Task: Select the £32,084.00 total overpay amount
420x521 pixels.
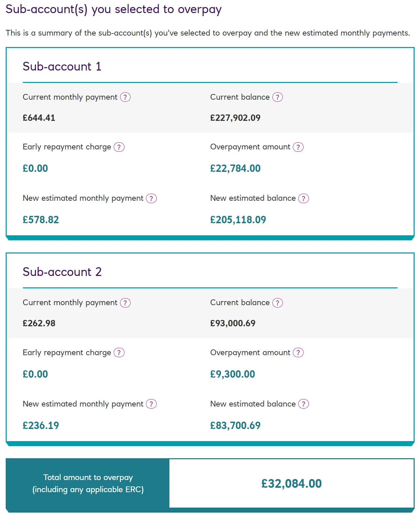Action: point(291,484)
